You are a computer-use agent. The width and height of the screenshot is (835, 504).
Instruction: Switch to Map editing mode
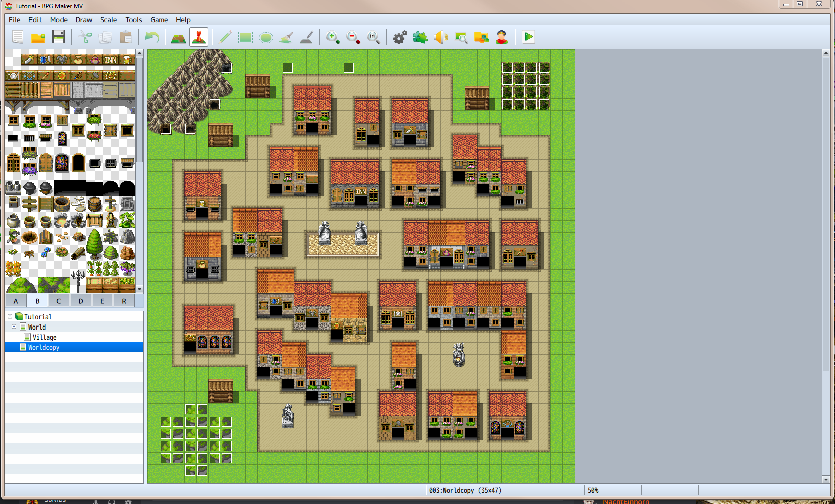178,37
